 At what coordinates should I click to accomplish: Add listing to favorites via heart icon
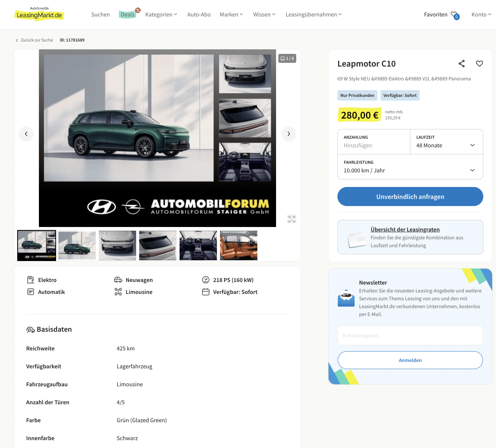(x=480, y=64)
